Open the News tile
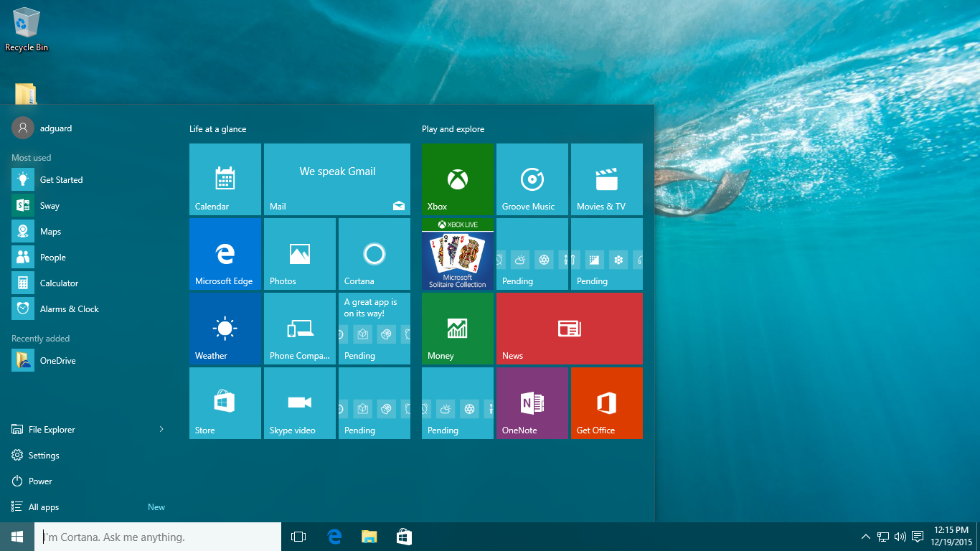Viewport: 980px width, 551px height. point(570,329)
